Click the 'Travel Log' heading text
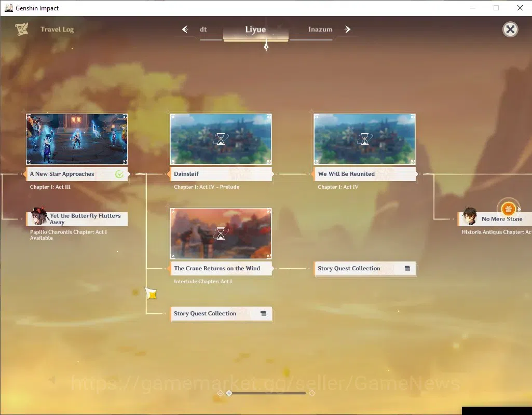The image size is (532, 415). 57,30
